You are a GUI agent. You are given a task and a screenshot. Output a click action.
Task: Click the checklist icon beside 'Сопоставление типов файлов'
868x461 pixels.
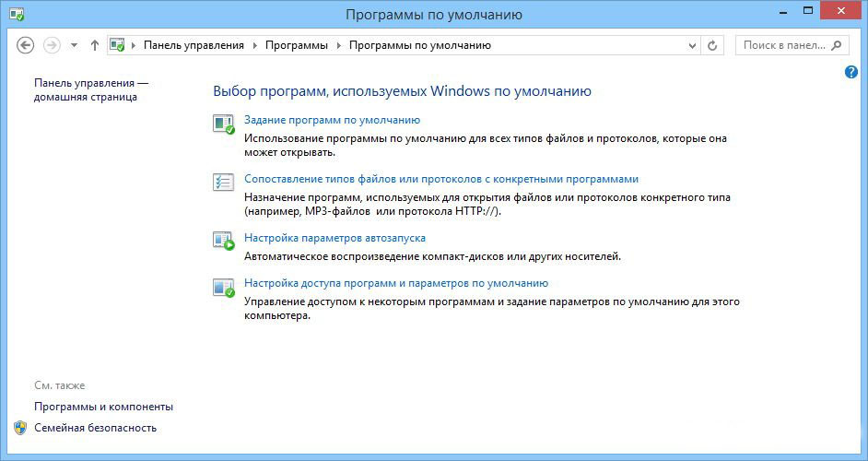(224, 183)
